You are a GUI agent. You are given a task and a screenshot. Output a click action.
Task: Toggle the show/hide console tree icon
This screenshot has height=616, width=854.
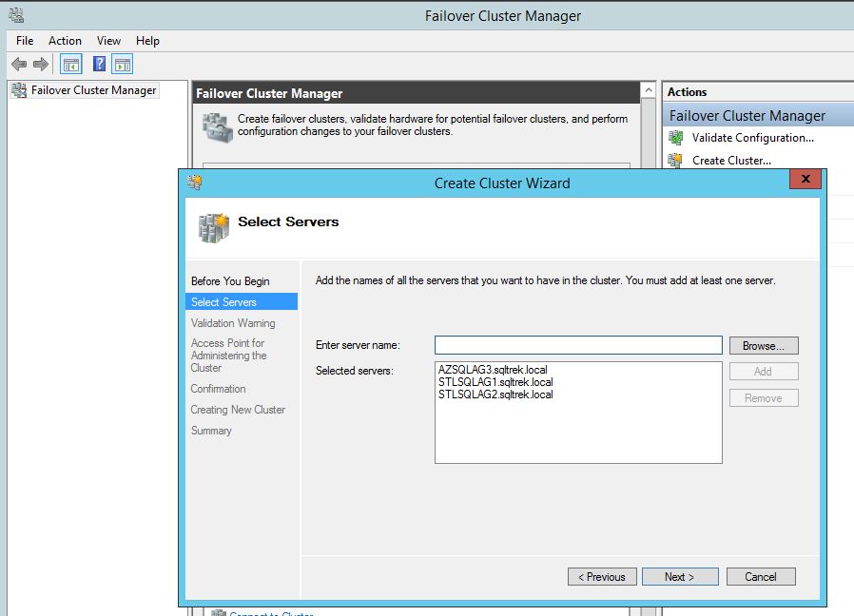pos(70,65)
